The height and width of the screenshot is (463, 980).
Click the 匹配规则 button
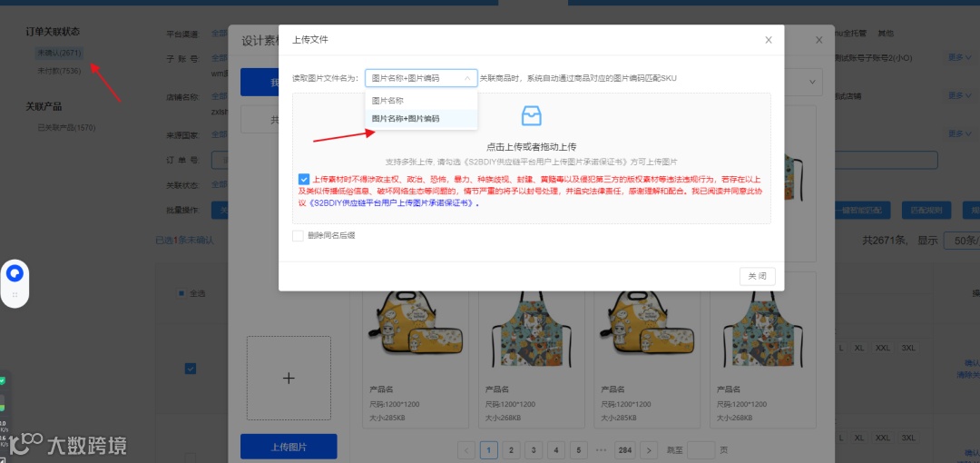(x=926, y=210)
